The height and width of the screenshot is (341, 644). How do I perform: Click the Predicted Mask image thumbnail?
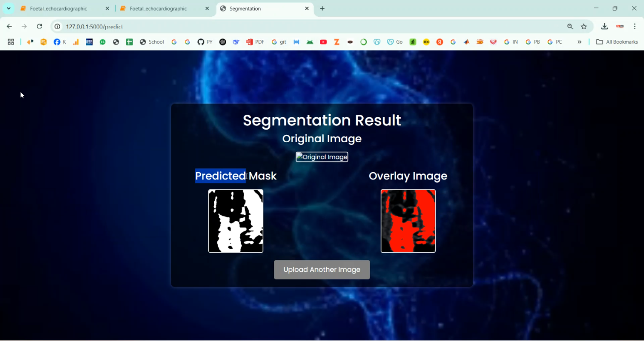point(236,221)
